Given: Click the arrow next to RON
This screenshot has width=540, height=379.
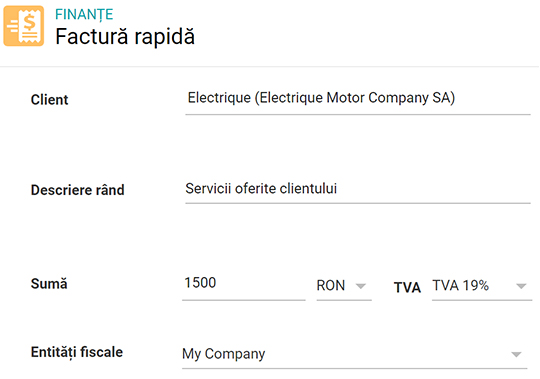Looking at the screenshot, I should [361, 286].
